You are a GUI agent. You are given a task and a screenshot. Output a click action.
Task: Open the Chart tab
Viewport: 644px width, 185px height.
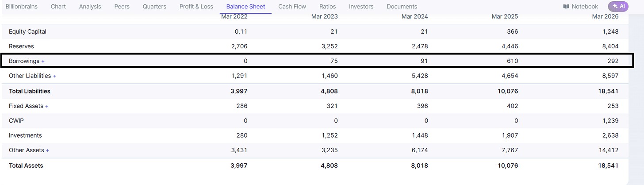[x=58, y=7]
